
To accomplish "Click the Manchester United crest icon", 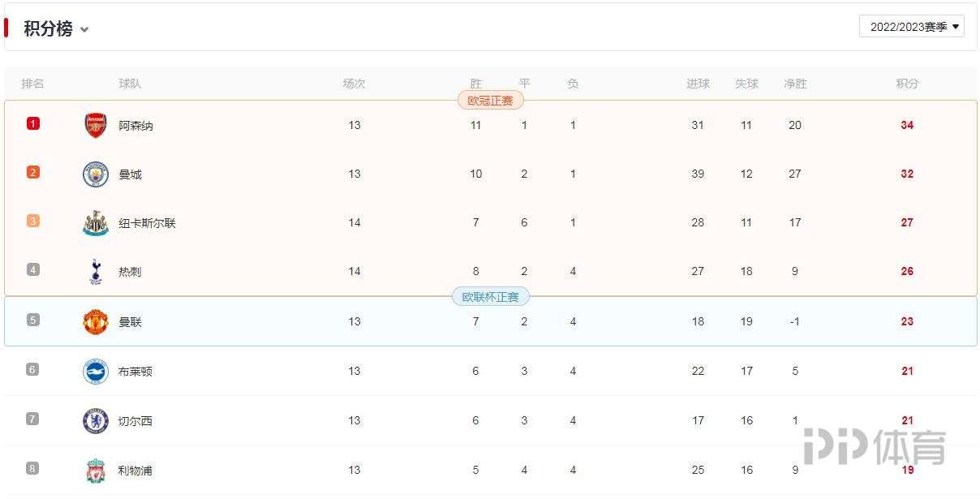I will click(96, 321).
